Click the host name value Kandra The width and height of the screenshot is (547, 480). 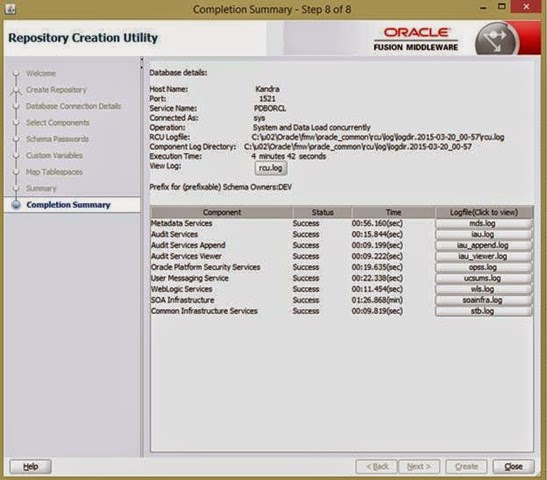click(x=267, y=89)
